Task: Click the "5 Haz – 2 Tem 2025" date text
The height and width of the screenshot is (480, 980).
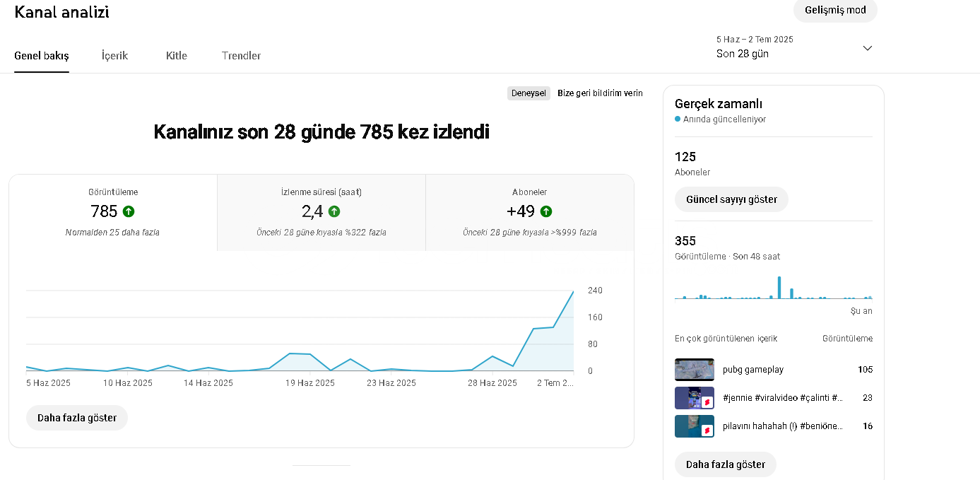Action: (x=755, y=40)
